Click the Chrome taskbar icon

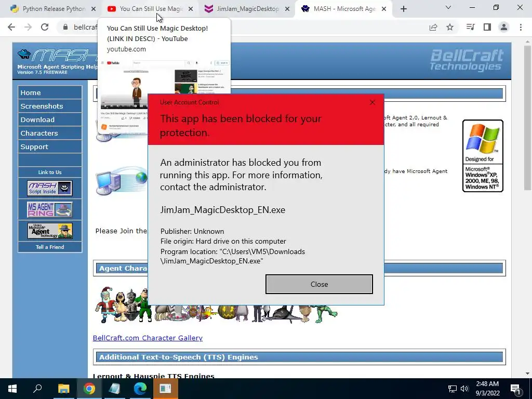coord(89,389)
